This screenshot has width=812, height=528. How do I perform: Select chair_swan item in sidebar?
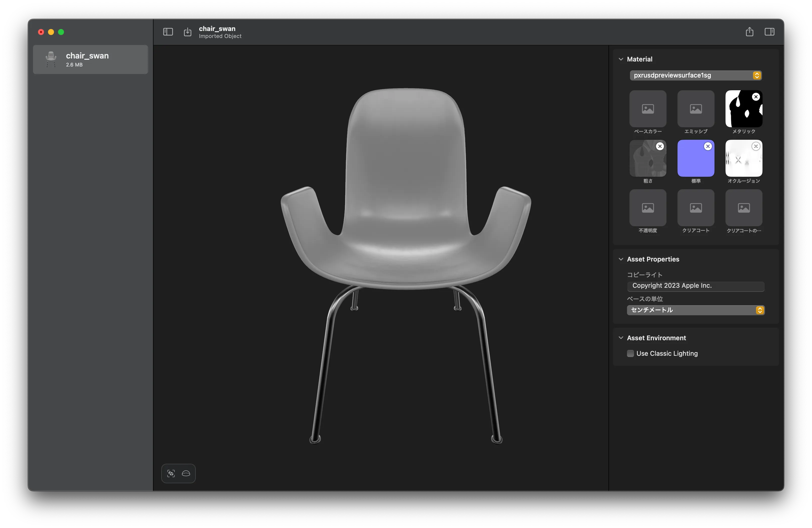90,59
